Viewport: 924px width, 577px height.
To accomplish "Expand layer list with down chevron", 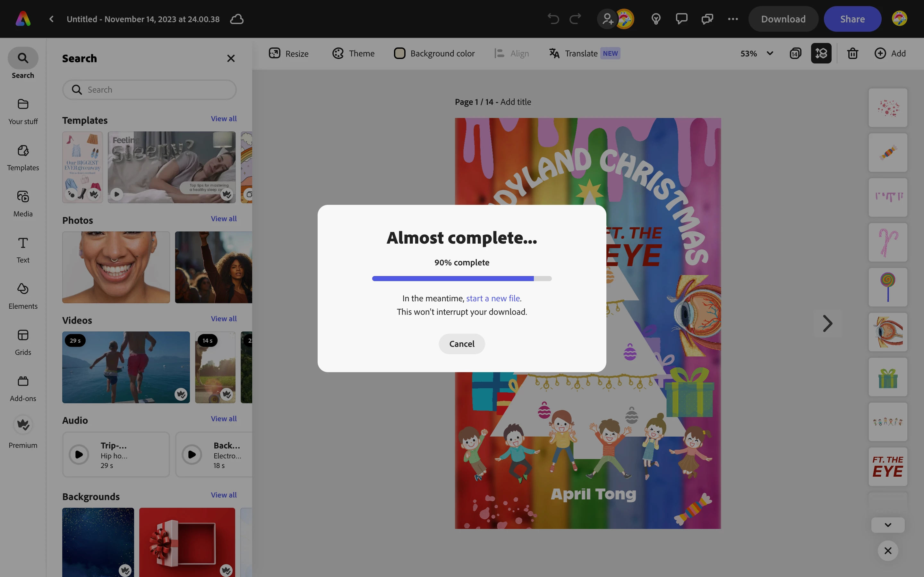I will tap(888, 525).
